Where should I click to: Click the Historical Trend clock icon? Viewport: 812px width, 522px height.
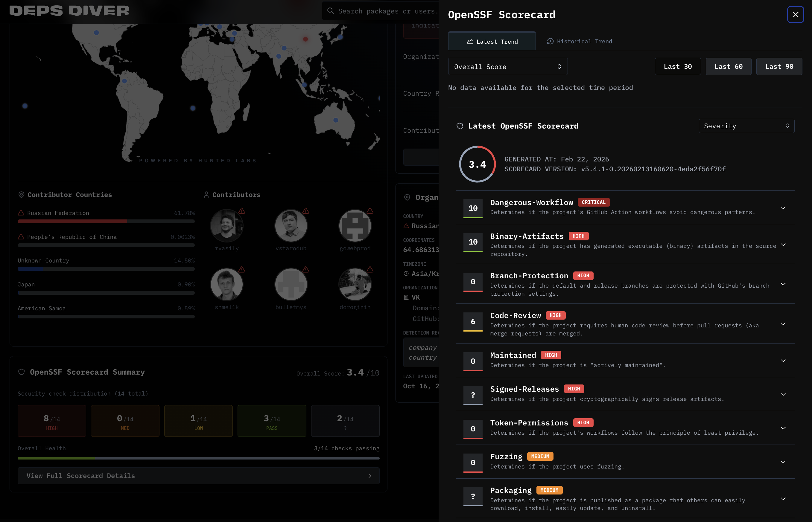pos(550,41)
